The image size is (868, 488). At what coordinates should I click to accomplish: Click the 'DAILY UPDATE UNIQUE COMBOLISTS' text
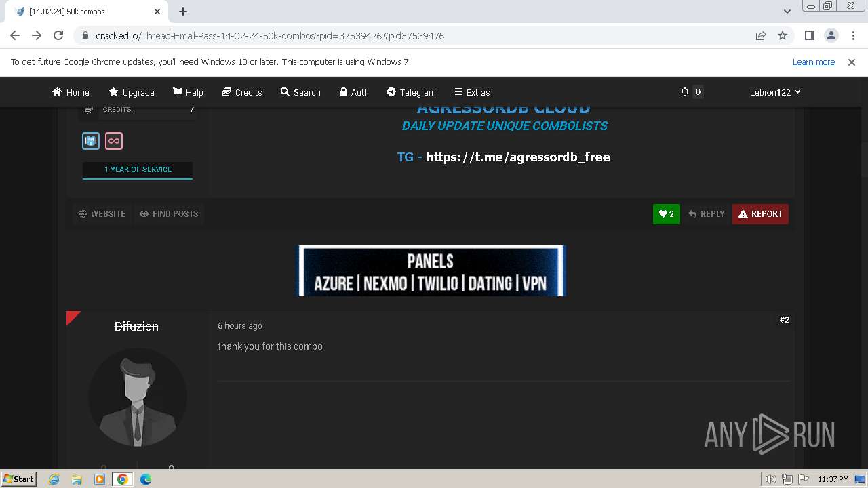(x=505, y=126)
